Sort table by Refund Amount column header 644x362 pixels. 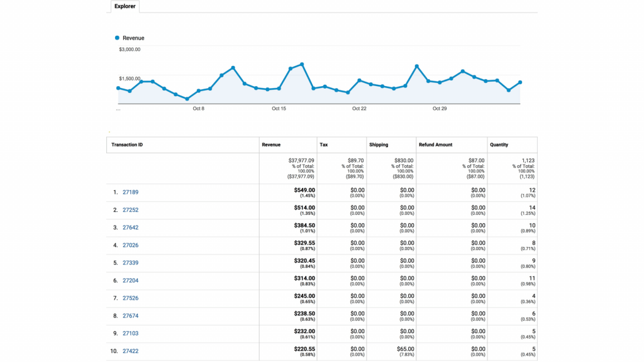tap(435, 145)
